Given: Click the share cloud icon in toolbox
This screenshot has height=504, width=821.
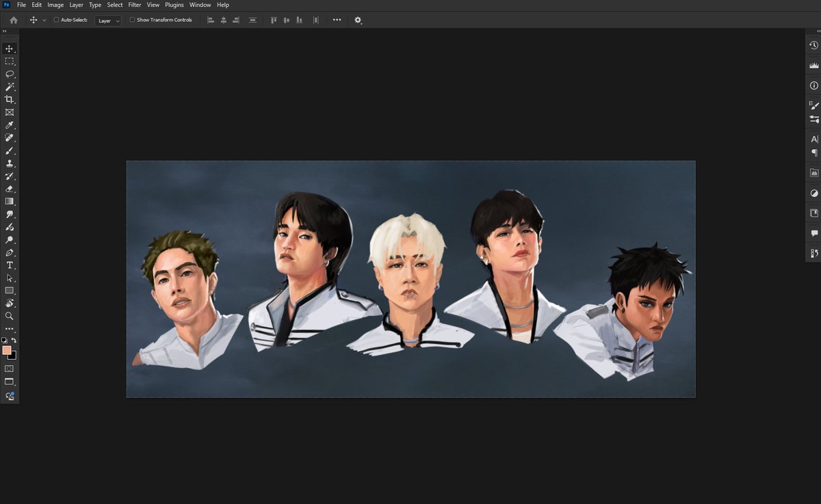Looking at the screenshot, I should (x=10, y=396).
